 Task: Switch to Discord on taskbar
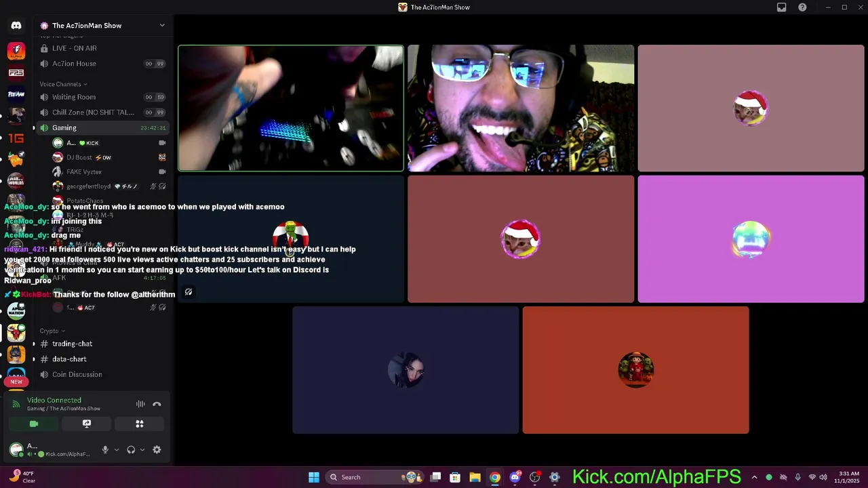coord(515,477)
